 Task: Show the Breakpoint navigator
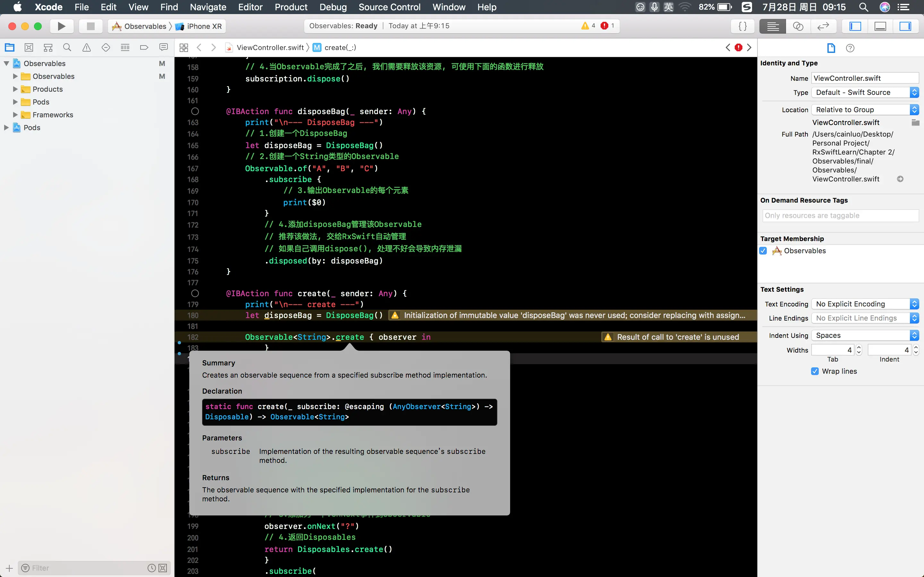[x=144, y=48]
